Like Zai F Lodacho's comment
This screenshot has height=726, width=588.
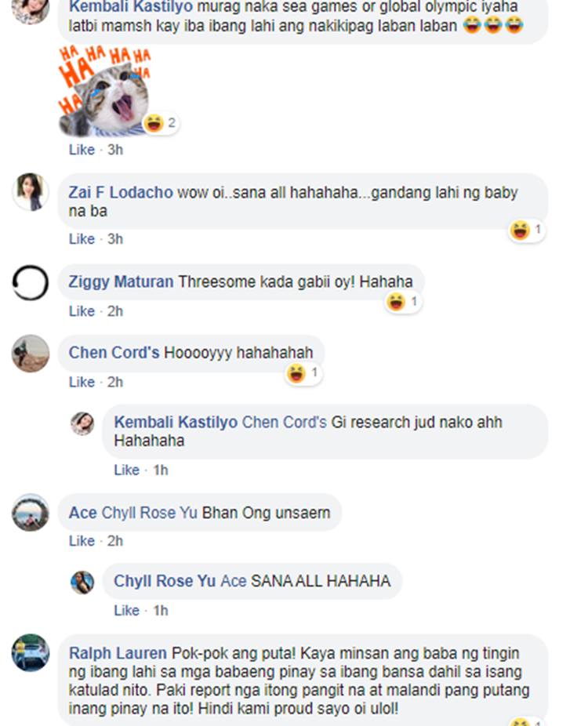(x=82, y=239)
